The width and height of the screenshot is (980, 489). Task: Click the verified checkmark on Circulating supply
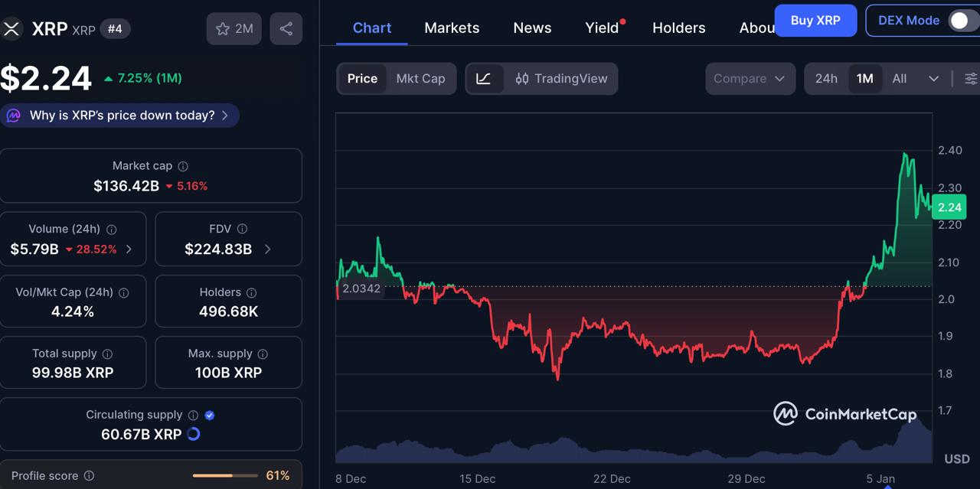click(208, 415)
